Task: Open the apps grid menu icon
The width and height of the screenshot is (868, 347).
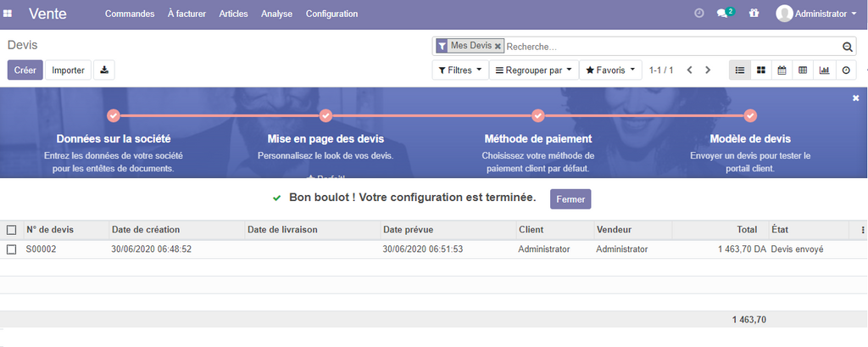Action: (8, 14)
